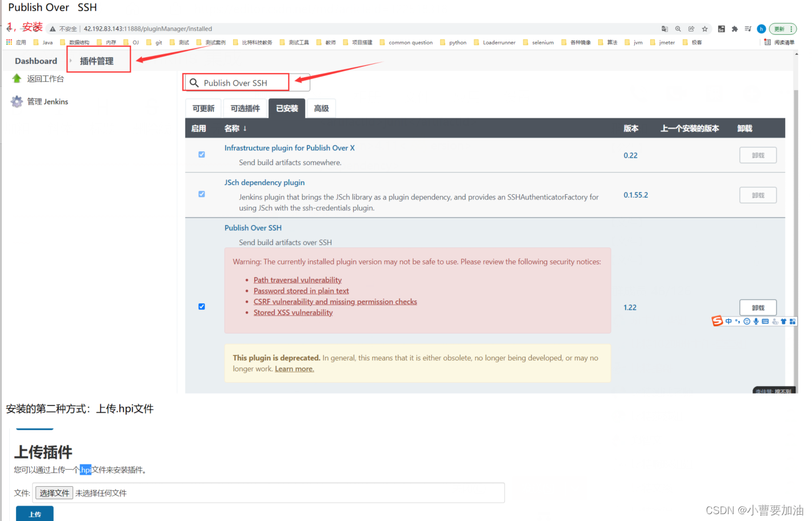The height and width of the screenshot is (521, 812).
Task: Click the blue 上传 upload button
Action: coord(35,514)
